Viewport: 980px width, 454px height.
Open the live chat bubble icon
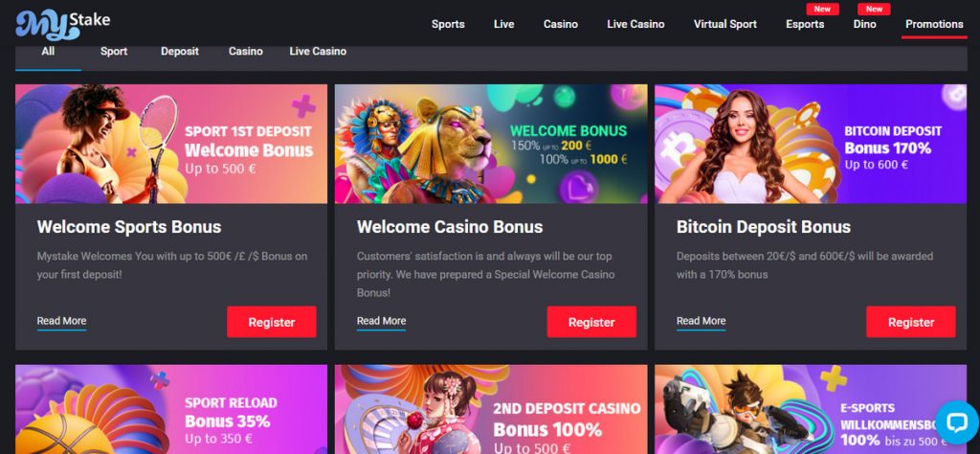(956, 422)
